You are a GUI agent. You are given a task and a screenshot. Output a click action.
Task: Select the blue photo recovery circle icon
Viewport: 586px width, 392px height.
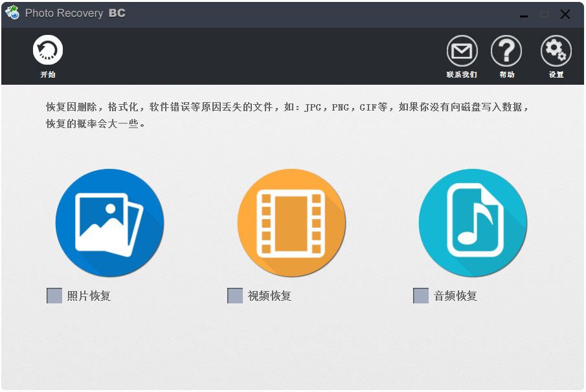click(x=109, y=223)
